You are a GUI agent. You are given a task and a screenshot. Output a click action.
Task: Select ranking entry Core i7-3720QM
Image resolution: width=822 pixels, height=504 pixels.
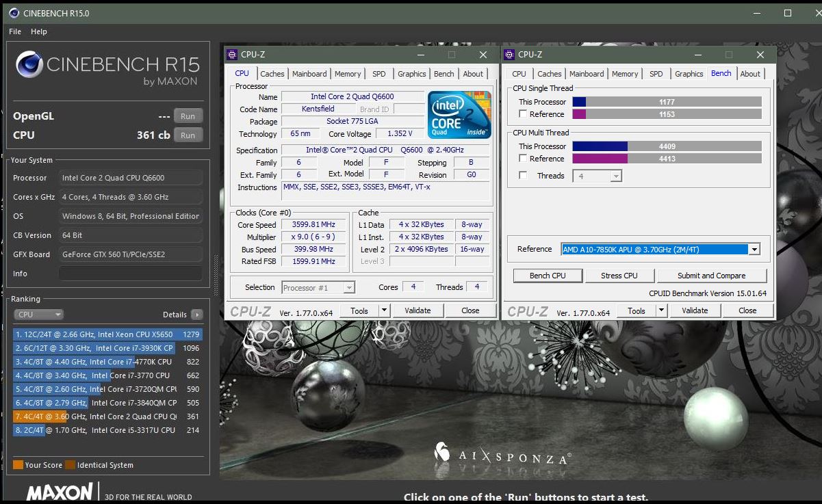point(107,389)
